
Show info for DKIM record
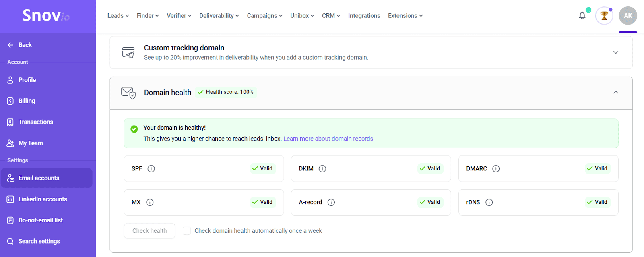pyautogui.click(x=322, y=169)
